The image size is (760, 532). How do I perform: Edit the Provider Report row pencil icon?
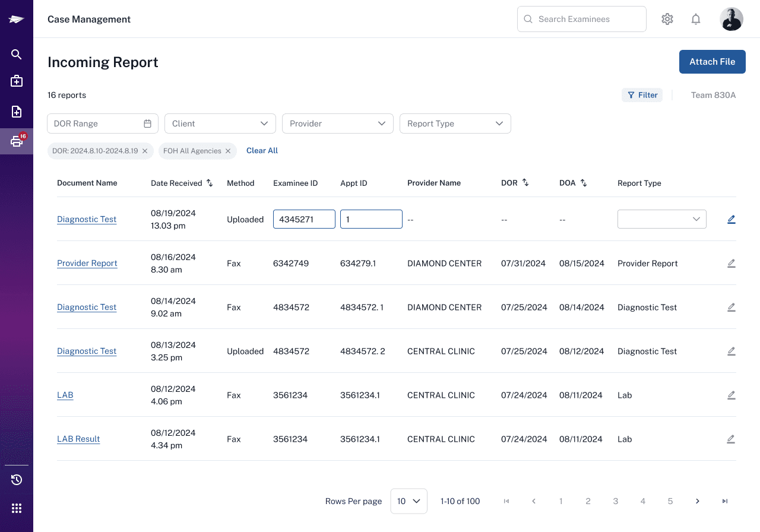point(731,263)
